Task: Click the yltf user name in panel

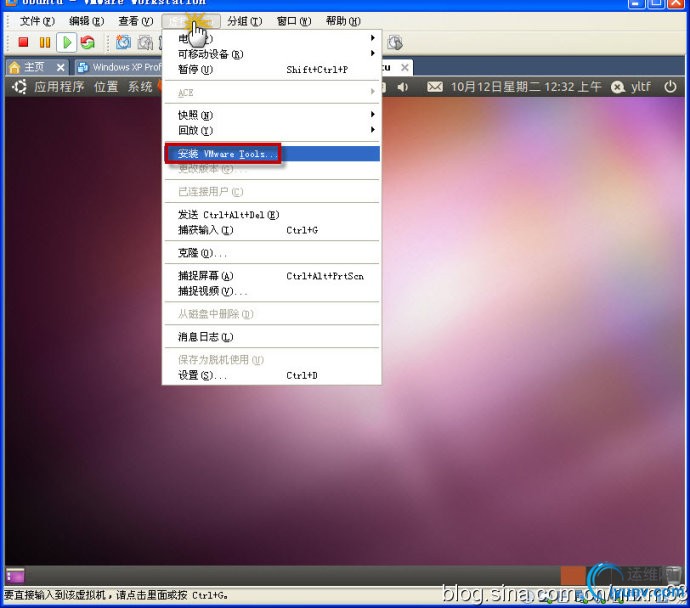Action: pos(641,87)
